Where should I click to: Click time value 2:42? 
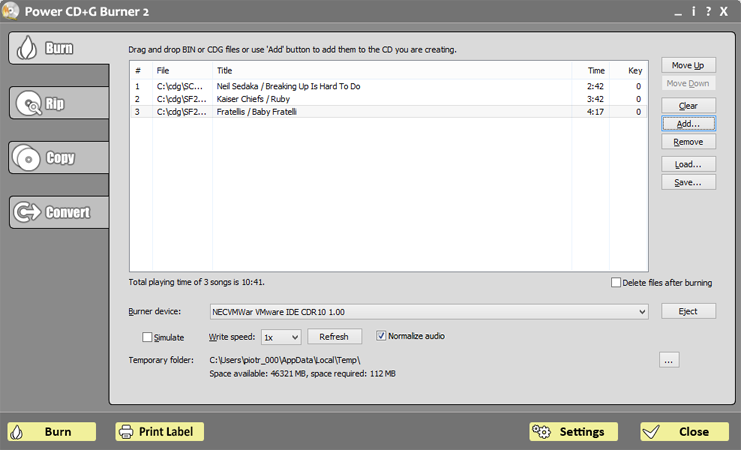tap(595, 87)
